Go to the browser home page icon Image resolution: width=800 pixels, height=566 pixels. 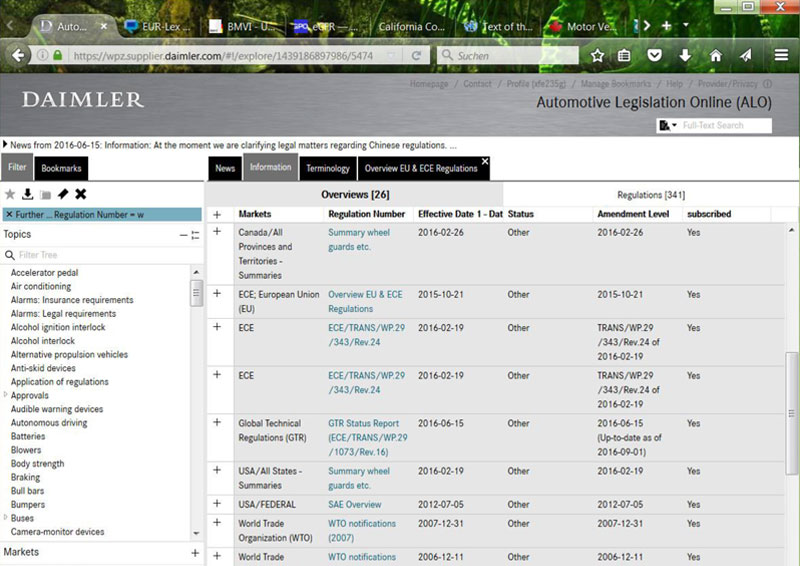point(716,55)
